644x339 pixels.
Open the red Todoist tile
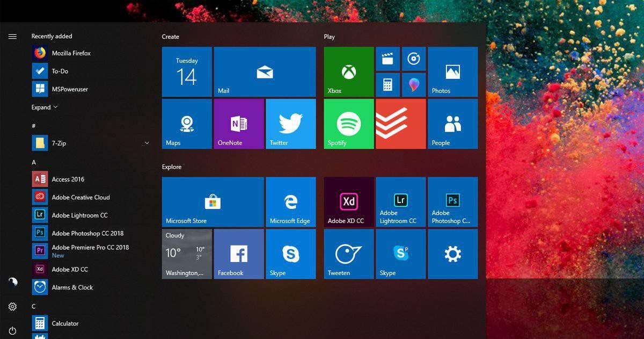[x=401, y=124]
